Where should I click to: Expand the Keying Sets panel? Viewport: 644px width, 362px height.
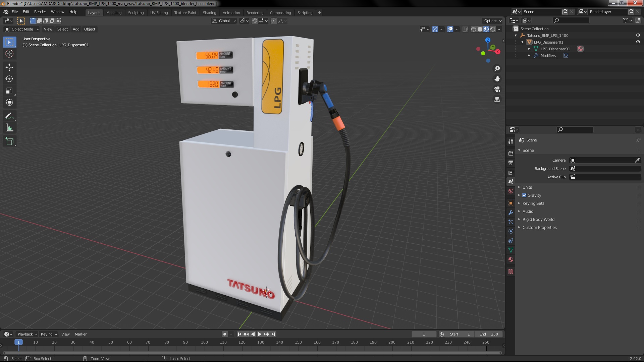533,203
